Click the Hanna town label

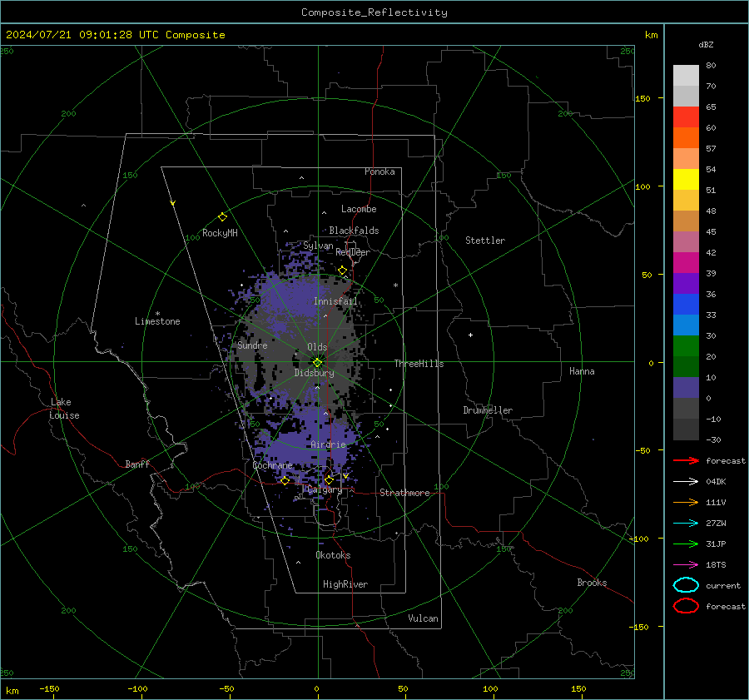coord(582,371)
